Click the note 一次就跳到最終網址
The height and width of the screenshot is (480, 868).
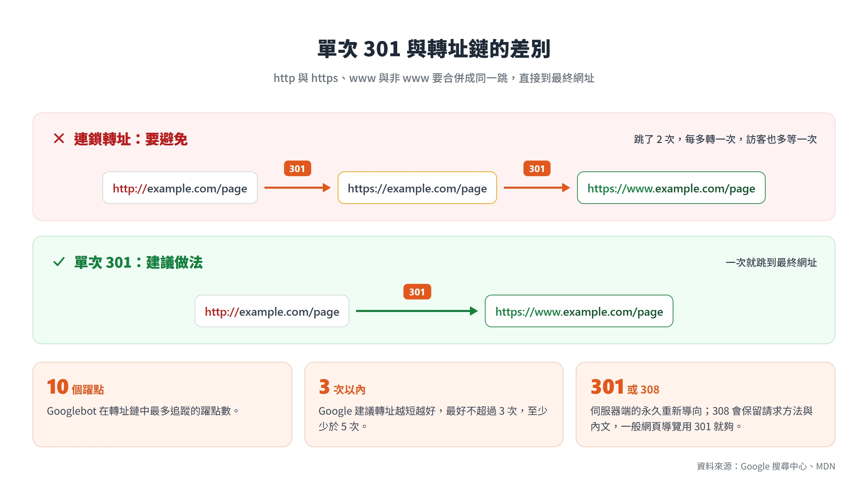tap(771, 262)
